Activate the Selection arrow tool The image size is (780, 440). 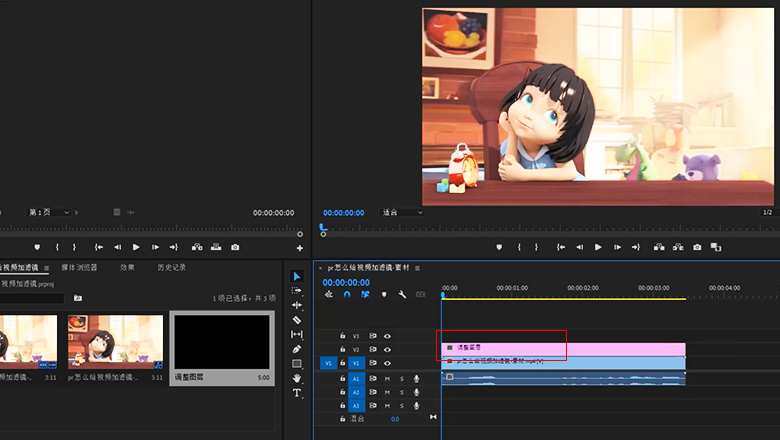297,276
